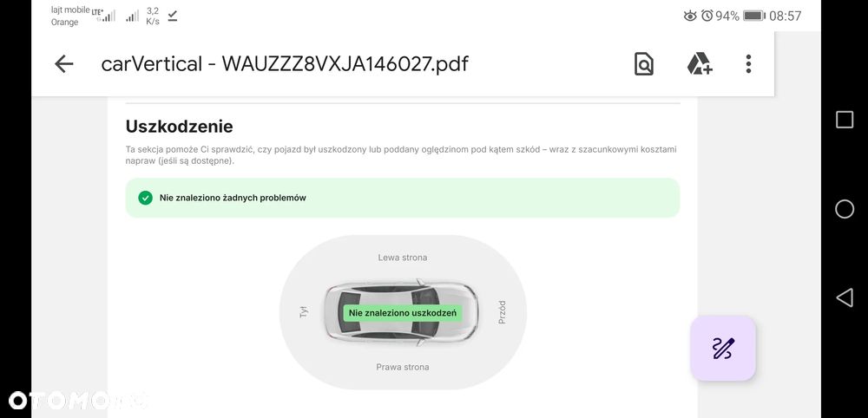The width and height of the screenshot is (868, 418).
Task: Select the 'Prawa strona' car side label
Action: pos(403,367)
